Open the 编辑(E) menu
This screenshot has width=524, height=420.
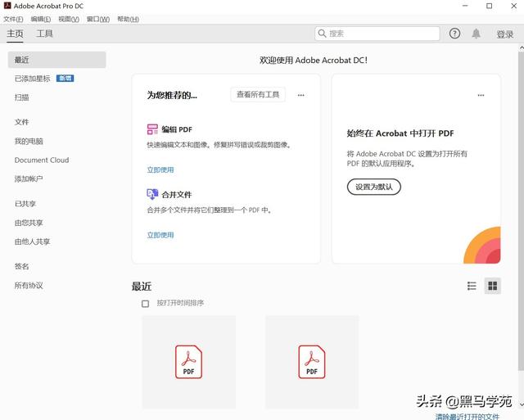(41, 19)
